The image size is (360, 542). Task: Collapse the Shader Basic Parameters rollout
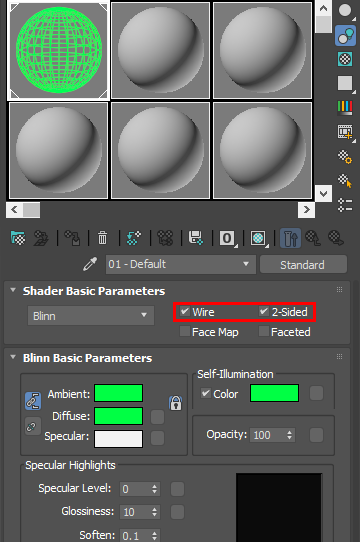point(13,290)
